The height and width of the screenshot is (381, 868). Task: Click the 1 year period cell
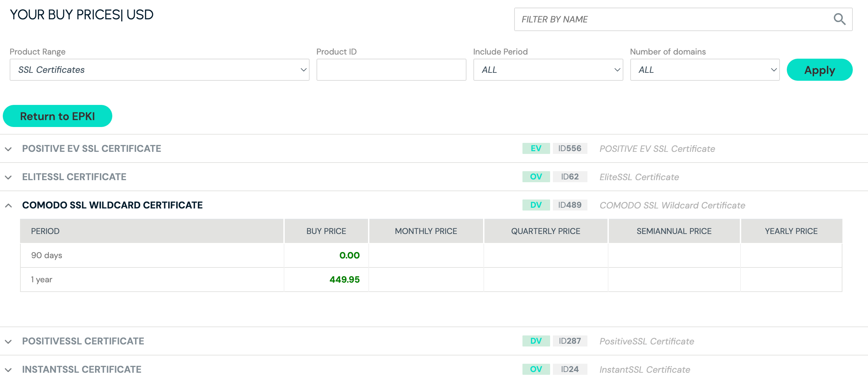(x=152, y=280)
